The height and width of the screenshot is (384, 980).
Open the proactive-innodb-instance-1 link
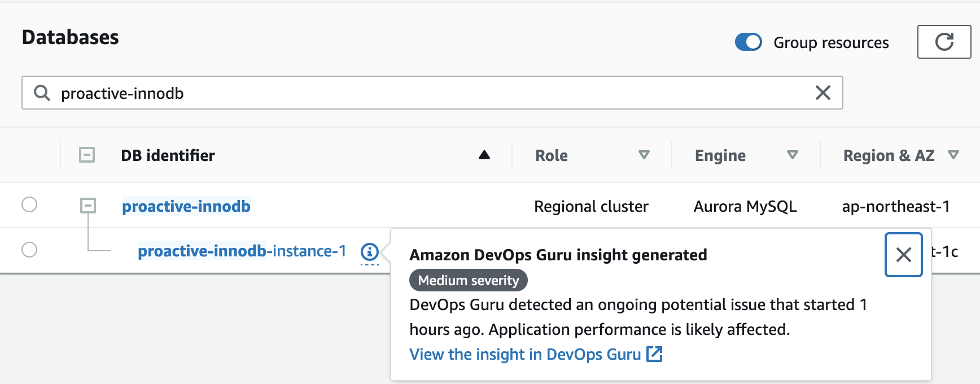[242, 251]
